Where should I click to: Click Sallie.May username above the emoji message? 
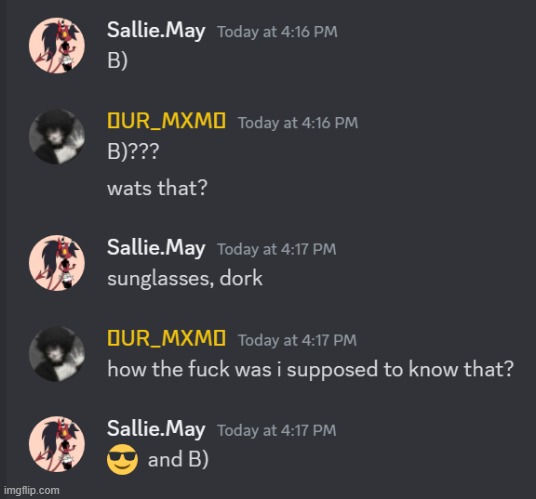(x=156, y=429)
